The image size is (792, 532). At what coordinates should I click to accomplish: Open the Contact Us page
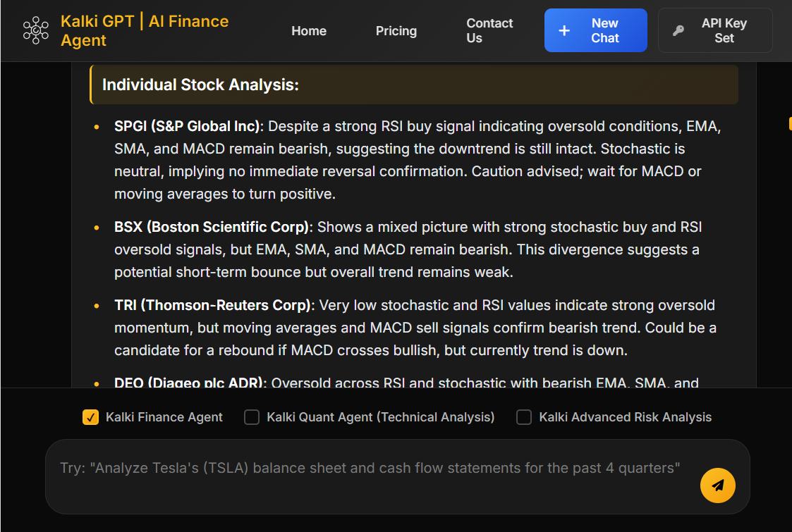pos(489,30)
